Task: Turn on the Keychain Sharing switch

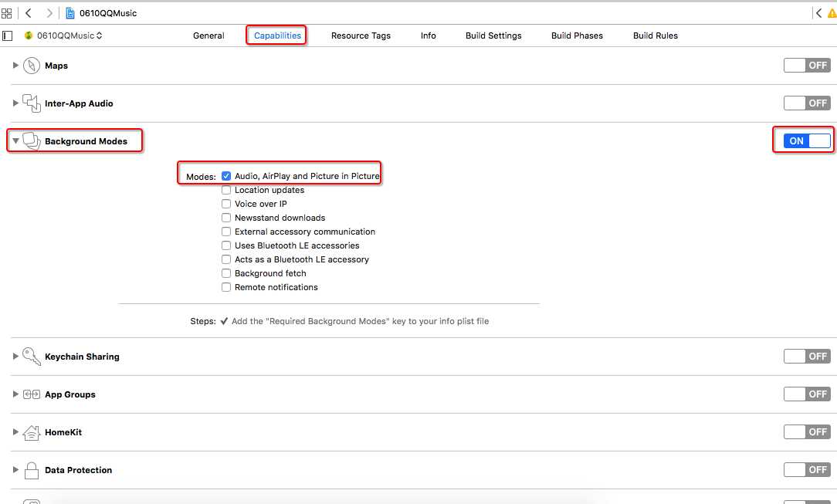Action: (x=807, y=357)
